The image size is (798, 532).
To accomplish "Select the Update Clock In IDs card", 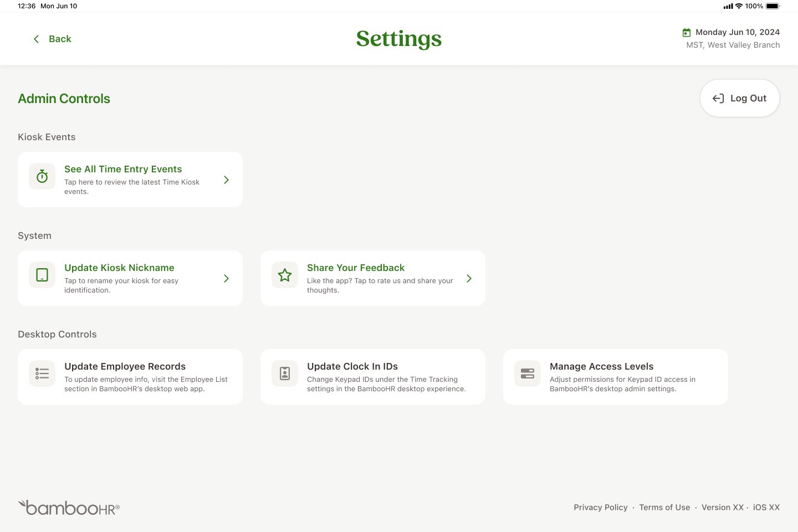I will coord(373,377).
